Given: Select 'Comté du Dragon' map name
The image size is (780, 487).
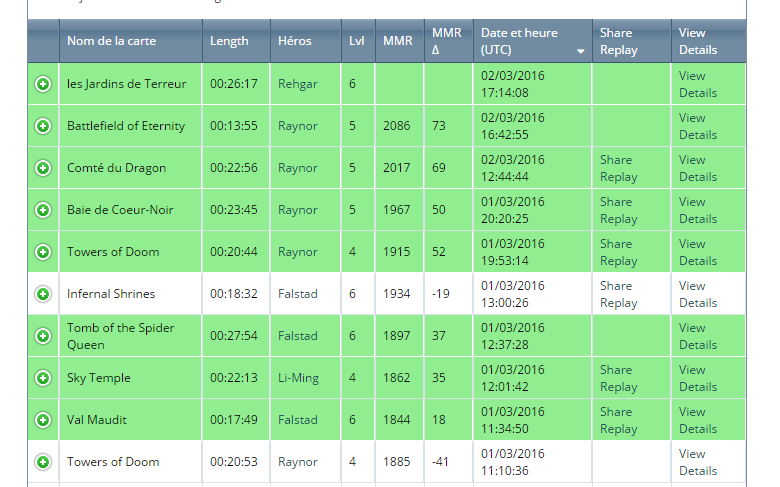Looking at the screenshot, I should click(x=116, y=168).
